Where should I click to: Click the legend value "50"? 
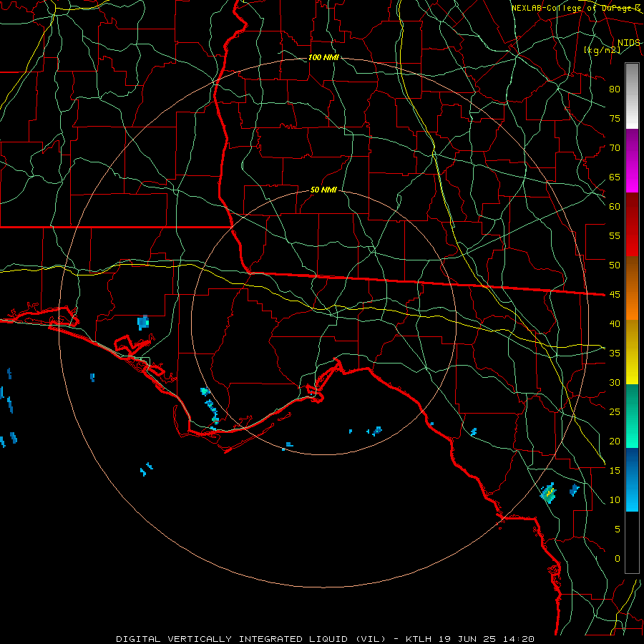[615, 265]
